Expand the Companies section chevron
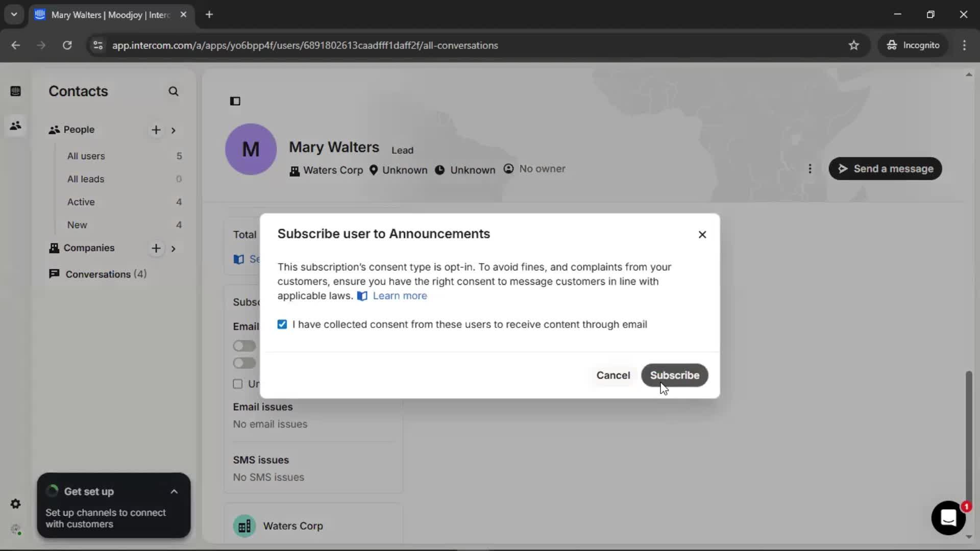The width and height of the screenshot is (980, 551). pyautogui.click(x=174, y=248)
